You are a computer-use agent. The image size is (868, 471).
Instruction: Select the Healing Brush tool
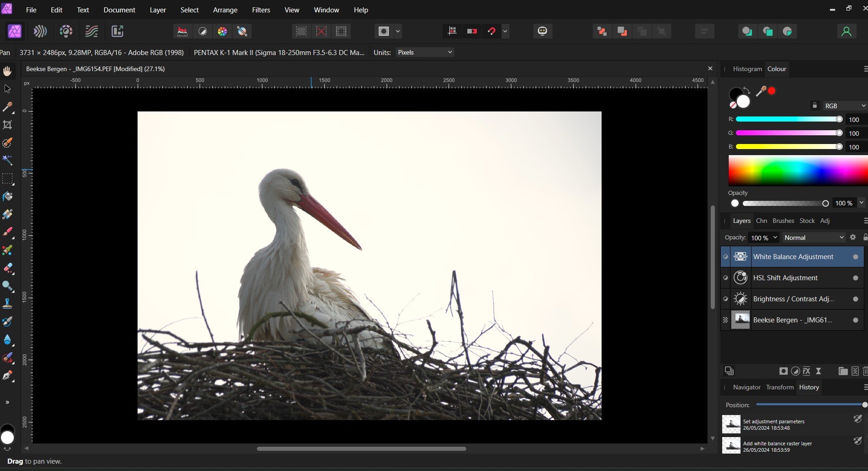tap(7, 357)
